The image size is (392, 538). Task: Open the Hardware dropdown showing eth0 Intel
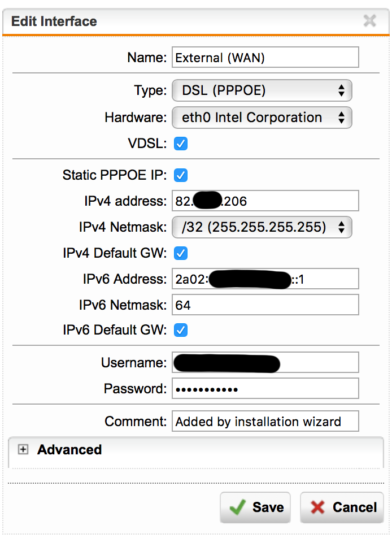(262, 118)
